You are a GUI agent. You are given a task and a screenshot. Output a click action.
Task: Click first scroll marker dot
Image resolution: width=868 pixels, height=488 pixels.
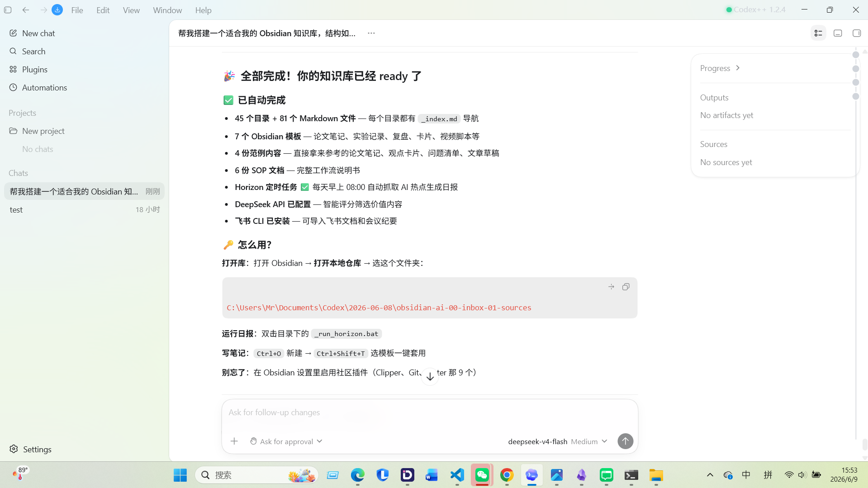[x=855, y=55]
